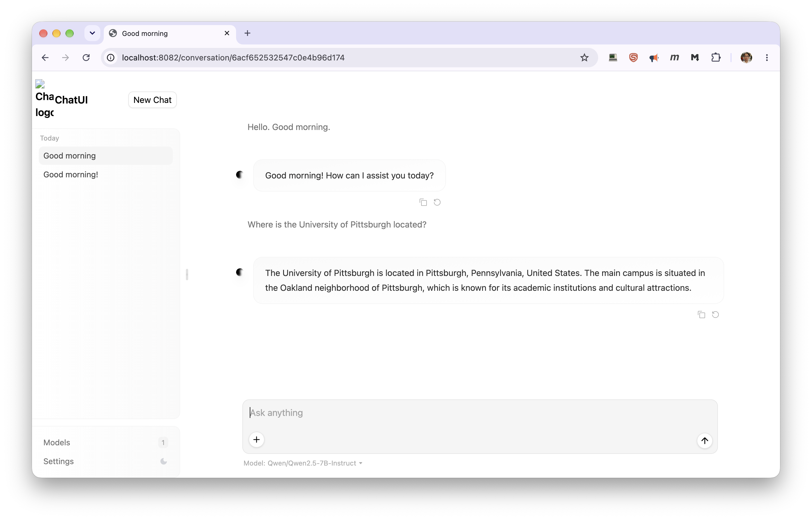Click assistant avatar beside 'Good morning!' reply

pos(240,174)
